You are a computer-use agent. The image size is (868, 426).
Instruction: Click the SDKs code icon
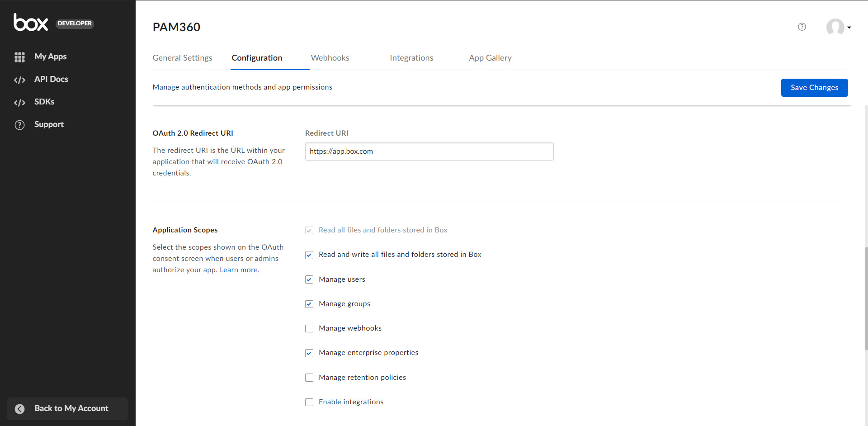pos(19,103)
